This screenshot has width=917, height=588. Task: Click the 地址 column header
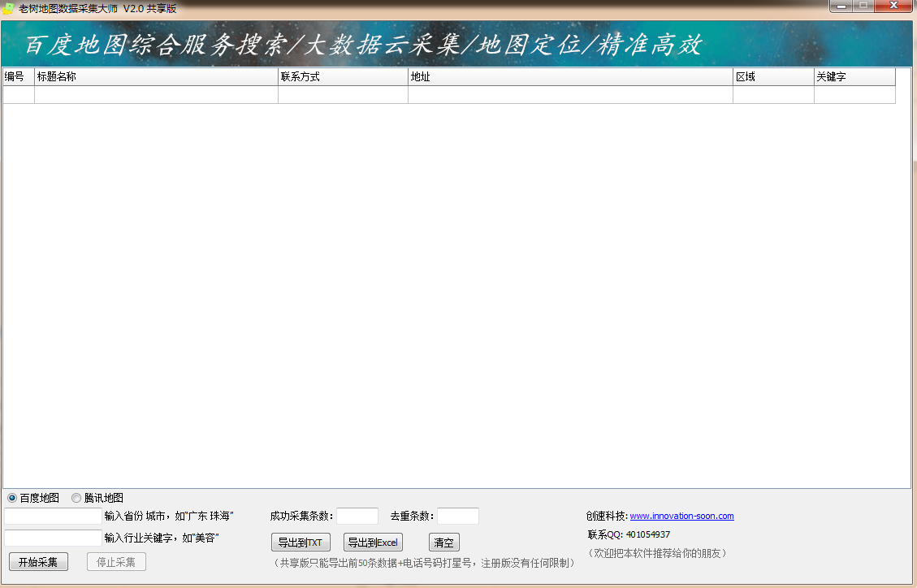tap(571, 76)
